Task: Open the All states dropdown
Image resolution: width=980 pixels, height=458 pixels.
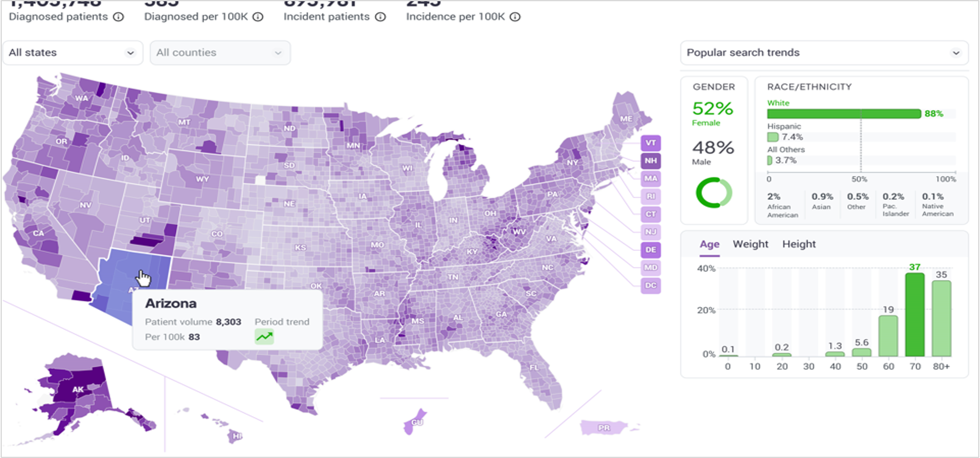Action: click(x=72, y=53)
